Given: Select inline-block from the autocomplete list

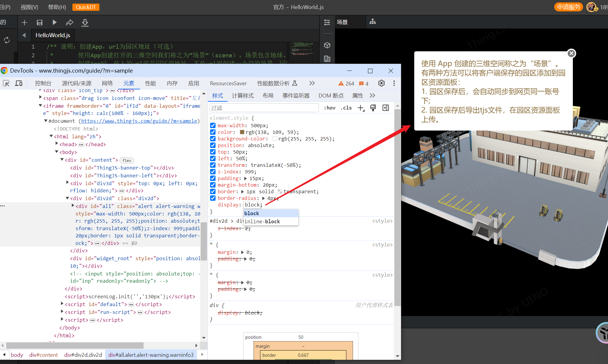Looking at the screenshot, I should (271, 221).
